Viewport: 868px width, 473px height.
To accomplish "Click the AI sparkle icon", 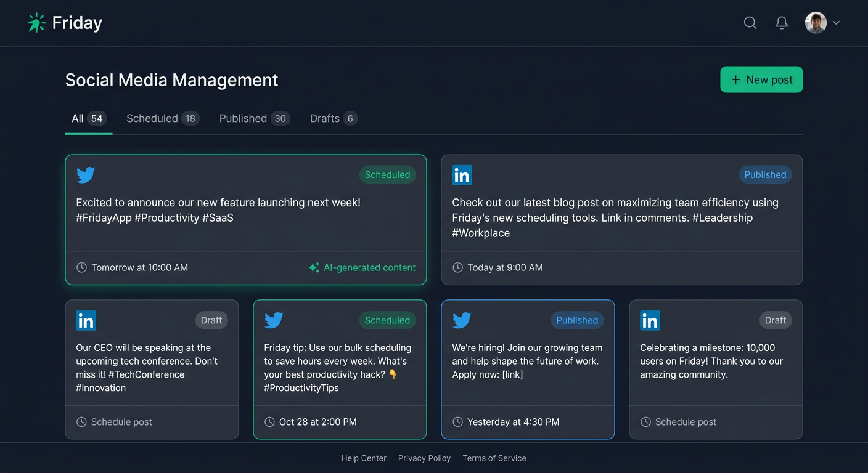I will pos(314,267).
